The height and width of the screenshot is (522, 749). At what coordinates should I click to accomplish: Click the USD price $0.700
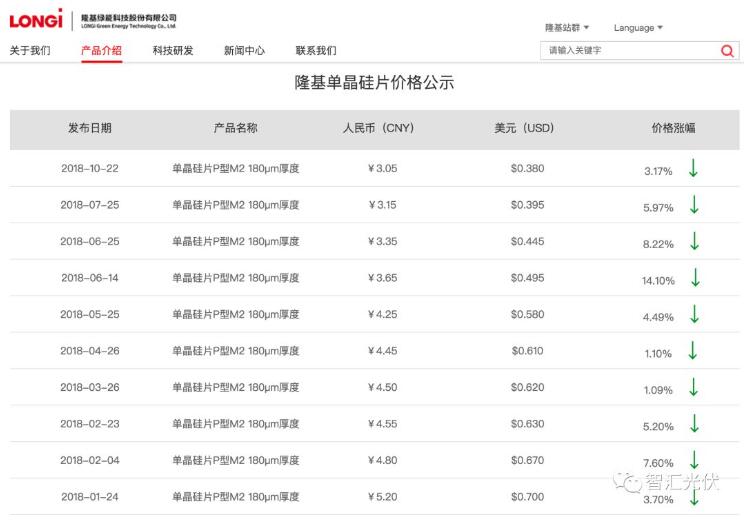click(527, 497)
